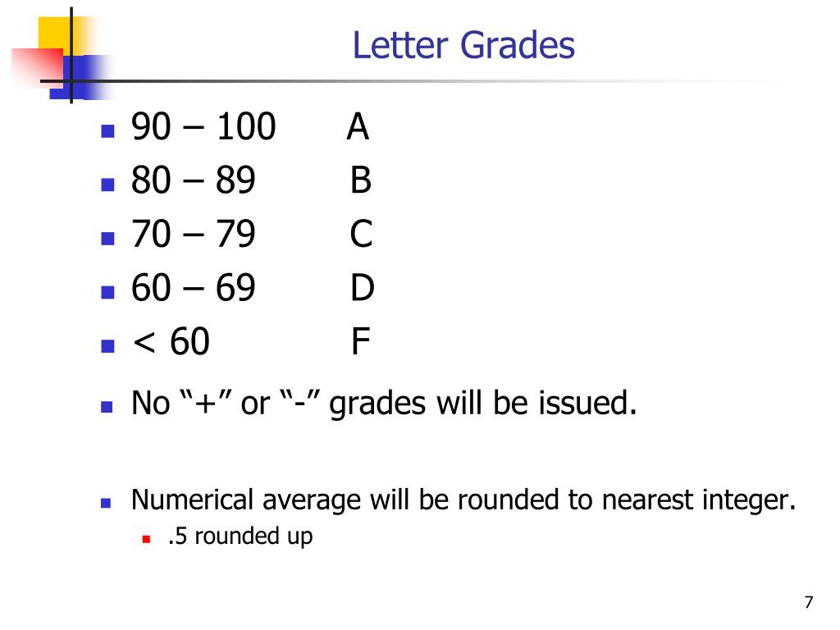Click the no plus or minus grades line
840x630 pixels.
pyautogui.click(x=384, y=404)
